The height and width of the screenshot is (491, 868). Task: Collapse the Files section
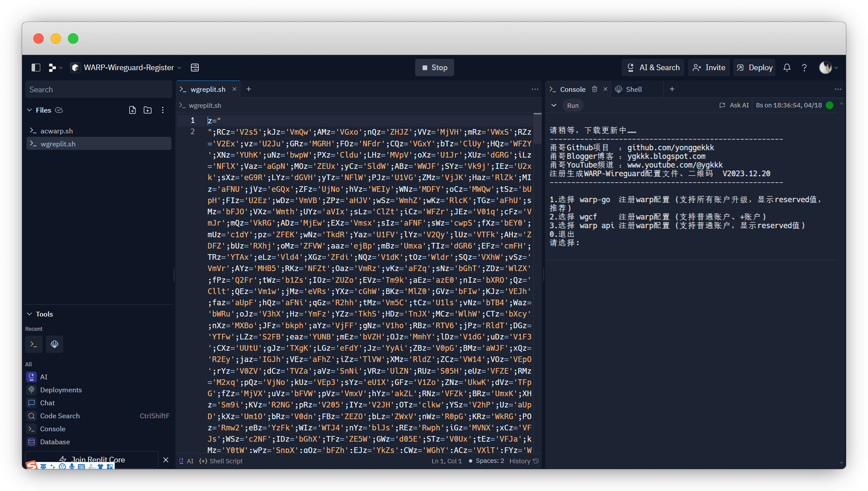pyautogui.click(x=29, y=110)
